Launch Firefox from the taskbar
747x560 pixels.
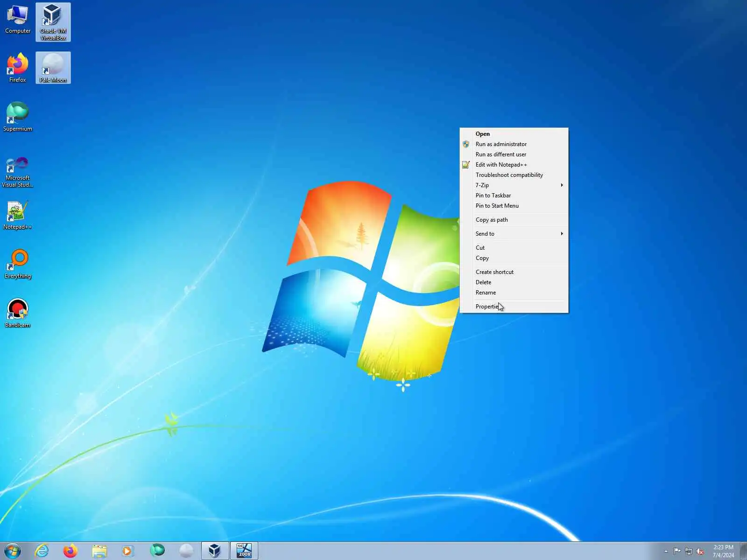click(x=70, y=551)
